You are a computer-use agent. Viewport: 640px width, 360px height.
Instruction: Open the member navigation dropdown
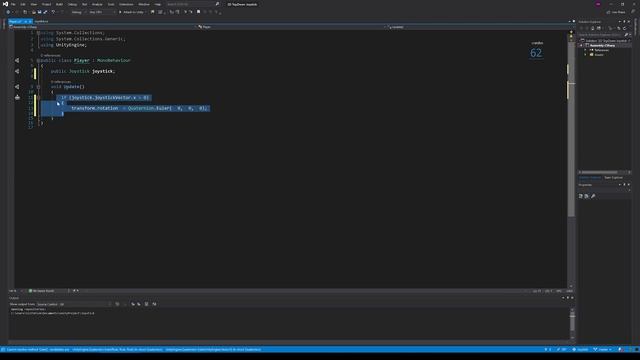[478, 27]
